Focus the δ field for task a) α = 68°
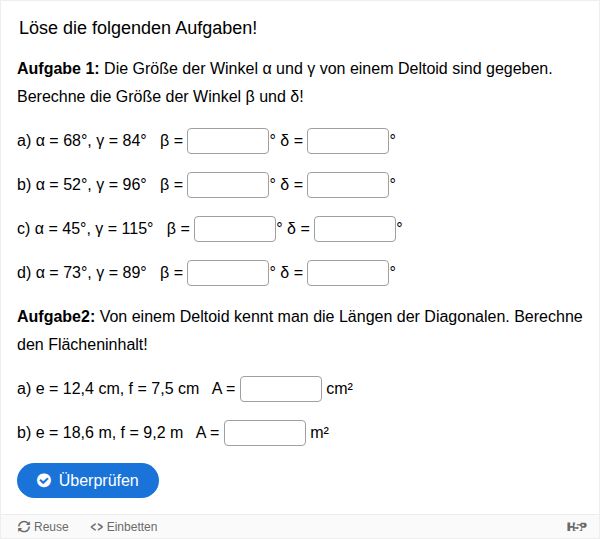The height and width of the screenshot is (539, 600). click(x=348, y=141)
